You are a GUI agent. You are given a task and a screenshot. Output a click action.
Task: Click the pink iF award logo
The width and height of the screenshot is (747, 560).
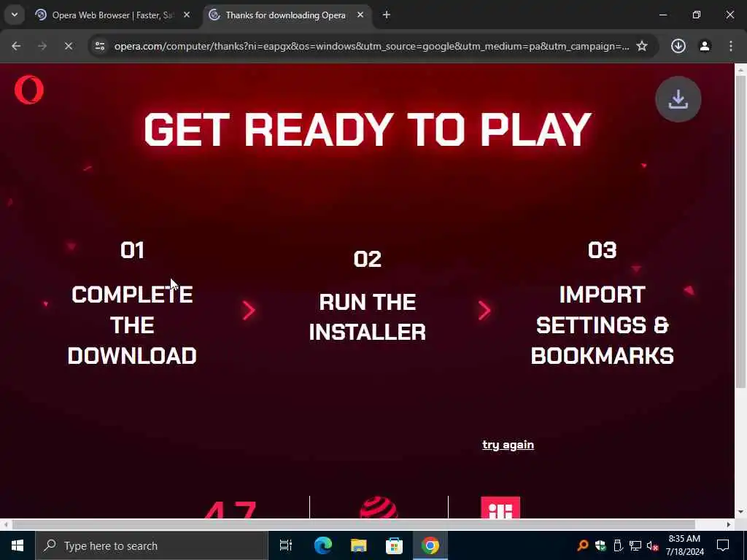pyautogui.click(x=500, y=507)
